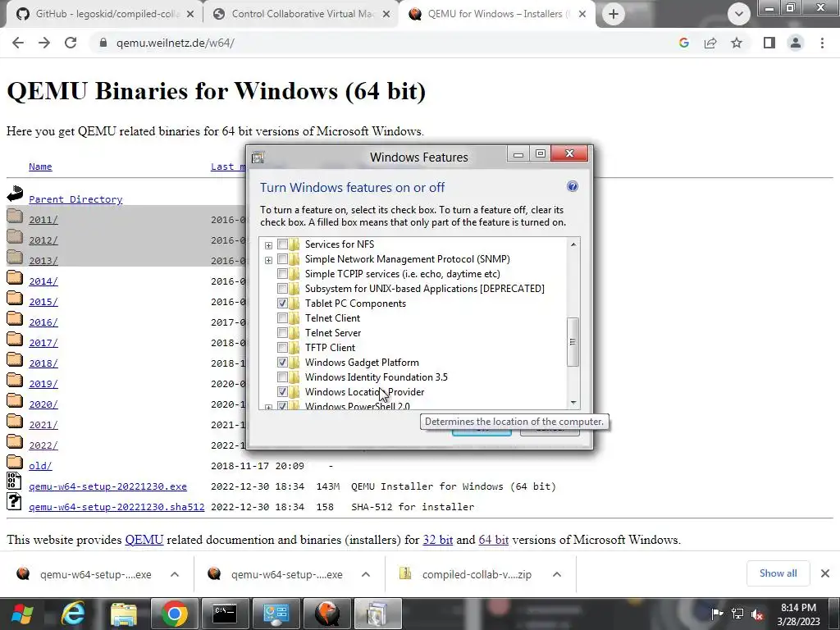Reload the QEMU page
Viewport: 840px width, 630px height.
(x=71, y=43)
